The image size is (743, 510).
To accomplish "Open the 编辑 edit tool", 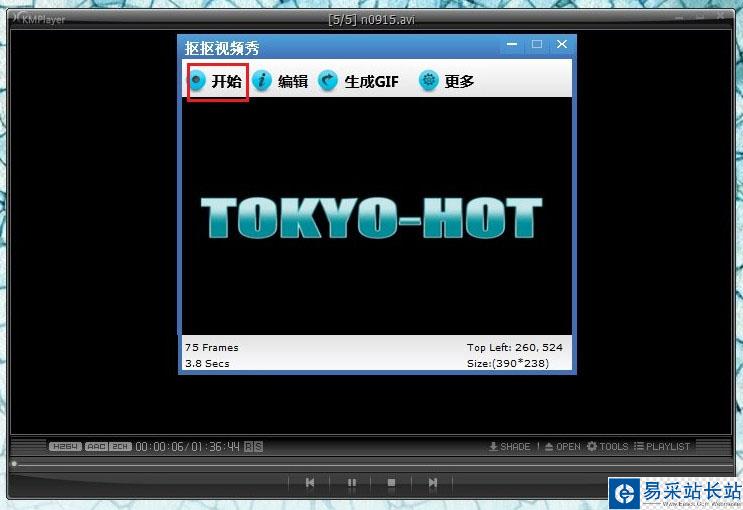I will [x=280, y=81].
